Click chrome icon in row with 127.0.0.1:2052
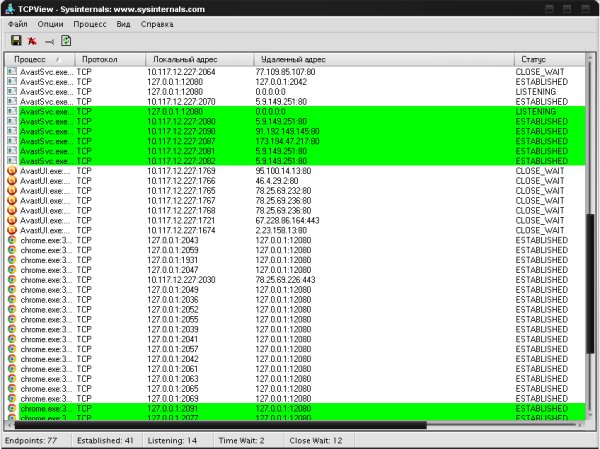Image resolution: width=600 pixels, height=449 pixels. [12, 310]
